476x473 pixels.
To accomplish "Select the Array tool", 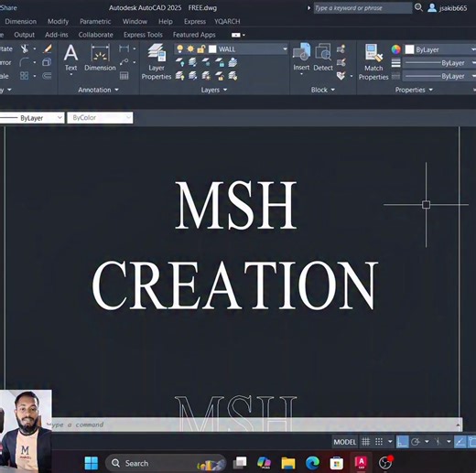I will tap(25, 76).
